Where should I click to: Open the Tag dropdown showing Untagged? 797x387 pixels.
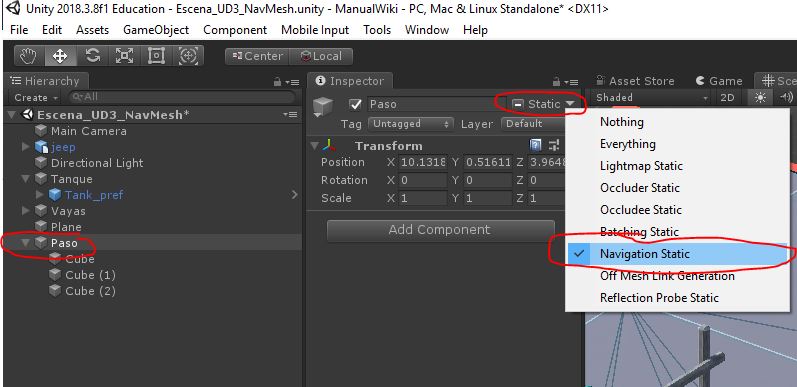tap(410, 124)
